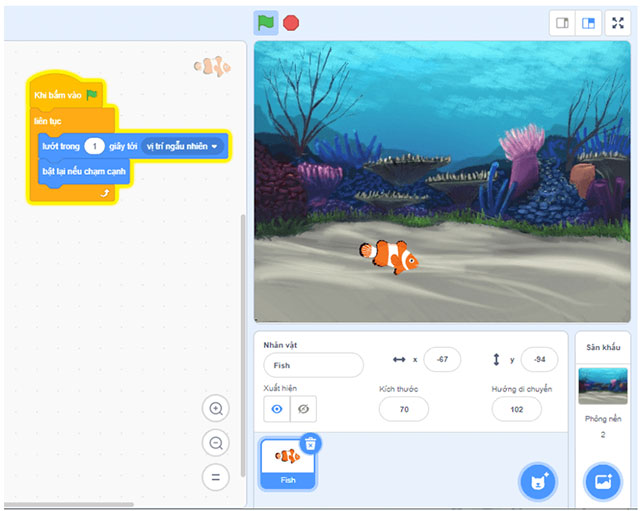This screenshot has height=511, width=640.
Task: Click the horizontal x arrows icon
Action: pyautogui.click(x=399, y=360)
